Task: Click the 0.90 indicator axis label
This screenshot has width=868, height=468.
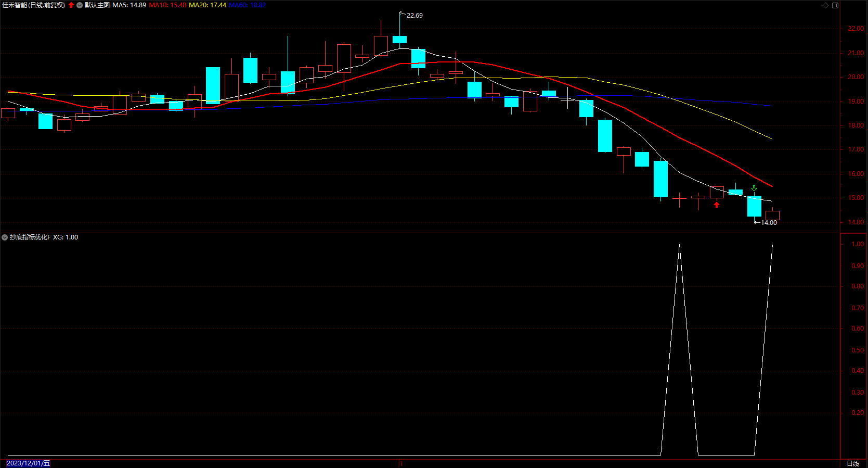Action: 858,266
